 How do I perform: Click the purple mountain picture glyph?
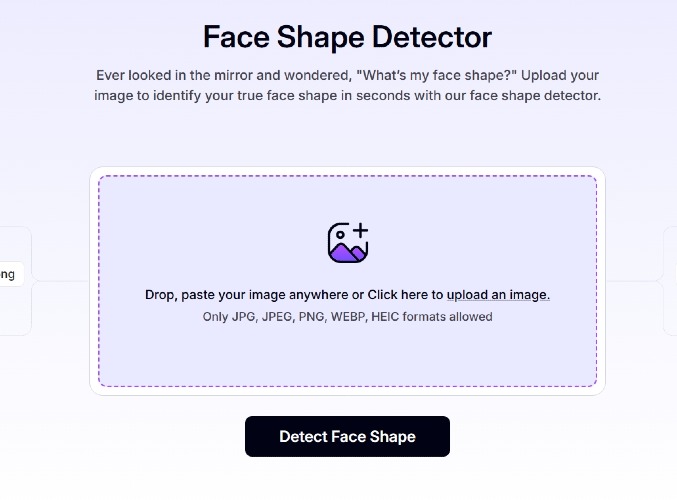(x=345, y=252)
